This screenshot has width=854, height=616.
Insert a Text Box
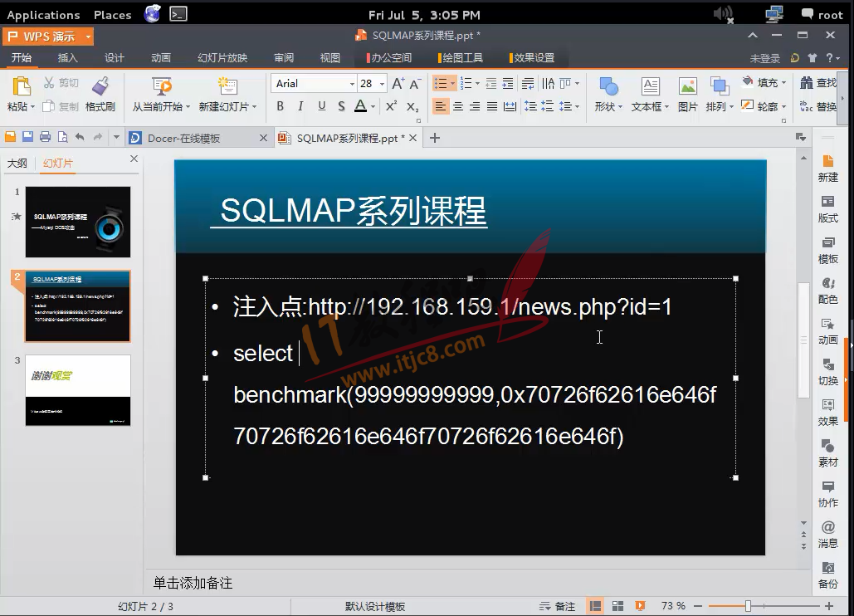[651, 86]
